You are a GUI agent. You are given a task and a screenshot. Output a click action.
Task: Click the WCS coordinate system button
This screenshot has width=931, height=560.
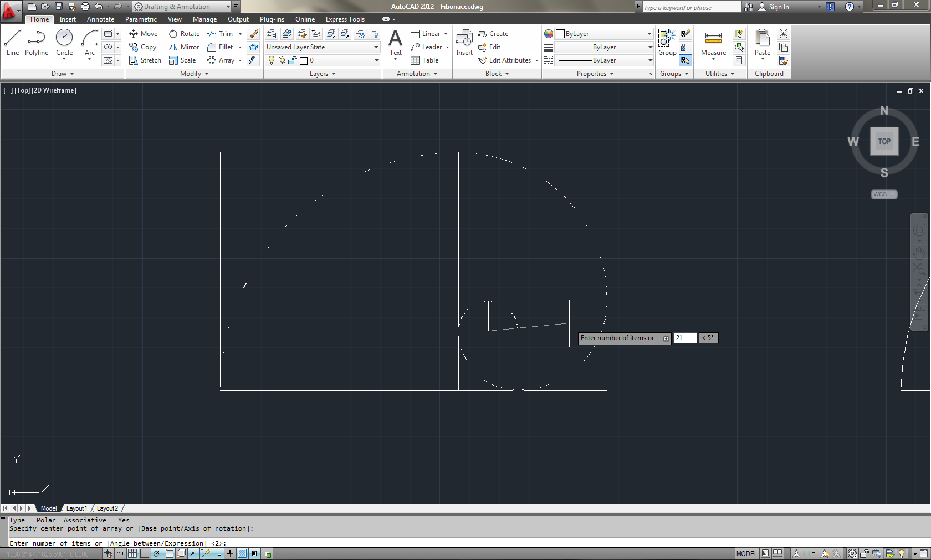tap(884, 194)
